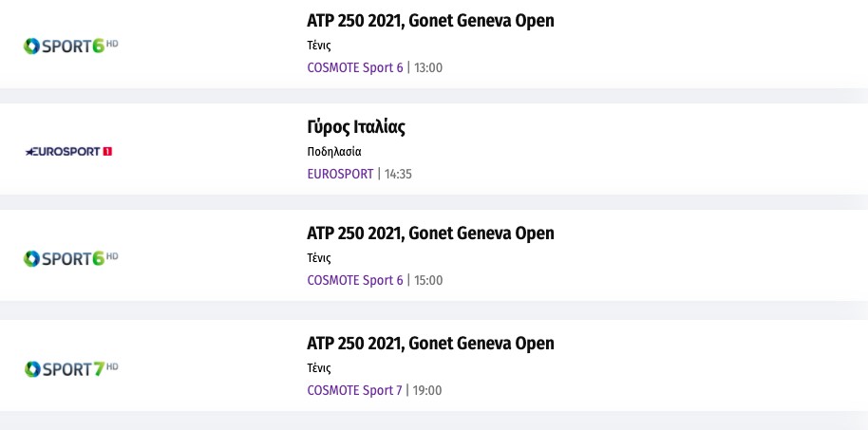The image size is (868, 430).
Task: Click the Τένις label in the 13:00 listing
Action: click(319, 45)
